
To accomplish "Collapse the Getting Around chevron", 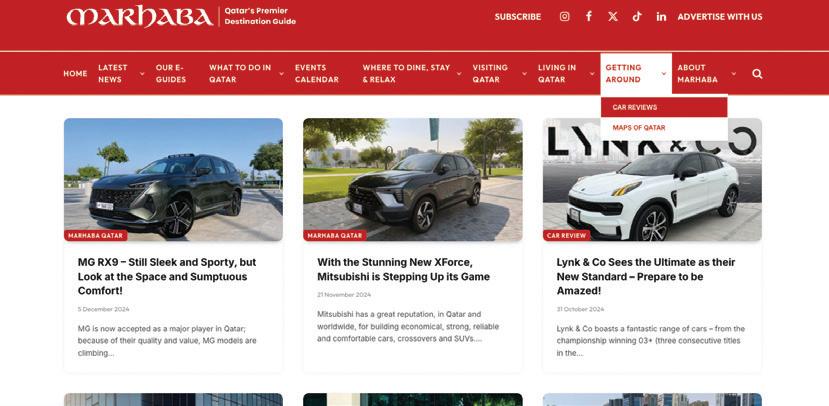I will (664, 73).
